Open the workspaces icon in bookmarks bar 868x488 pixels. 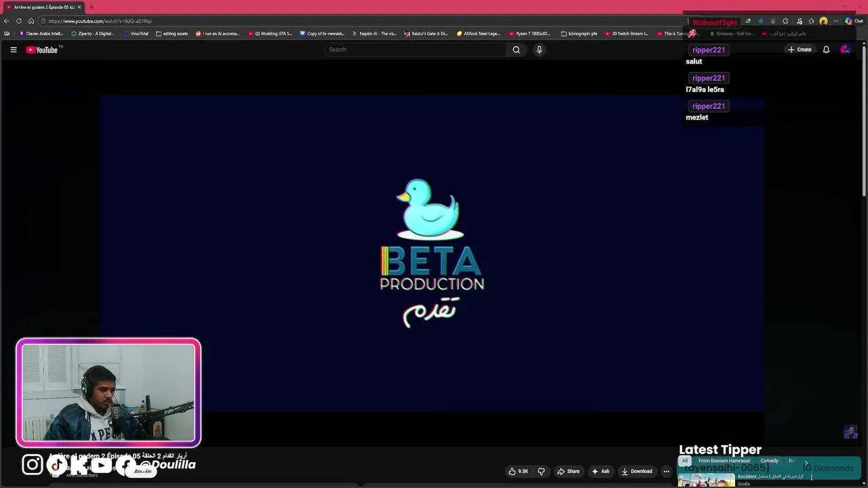7,33
